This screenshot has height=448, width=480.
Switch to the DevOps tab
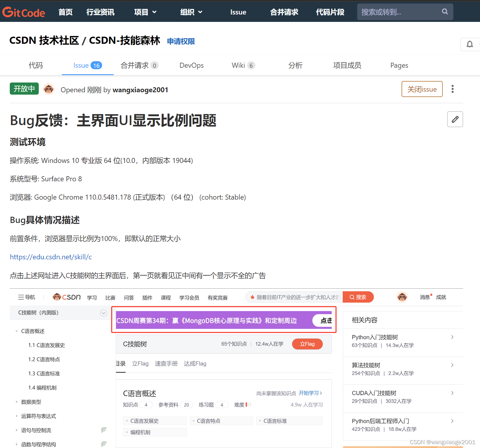tap(191, 65)
